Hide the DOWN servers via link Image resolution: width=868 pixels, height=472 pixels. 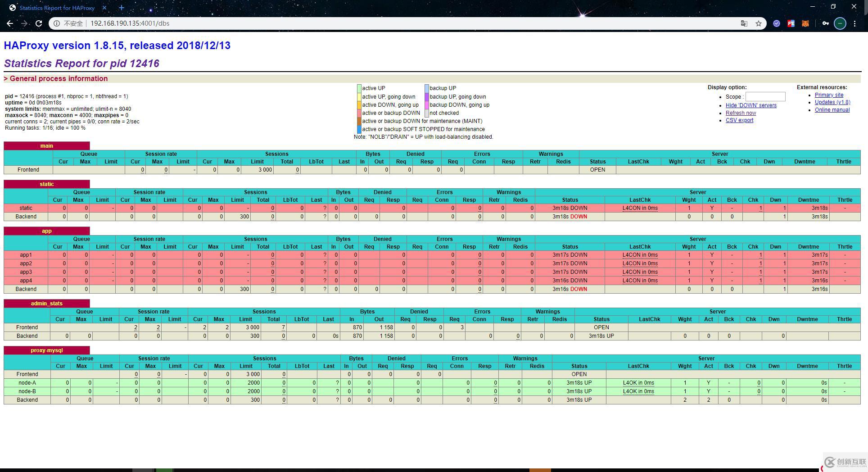750,105
